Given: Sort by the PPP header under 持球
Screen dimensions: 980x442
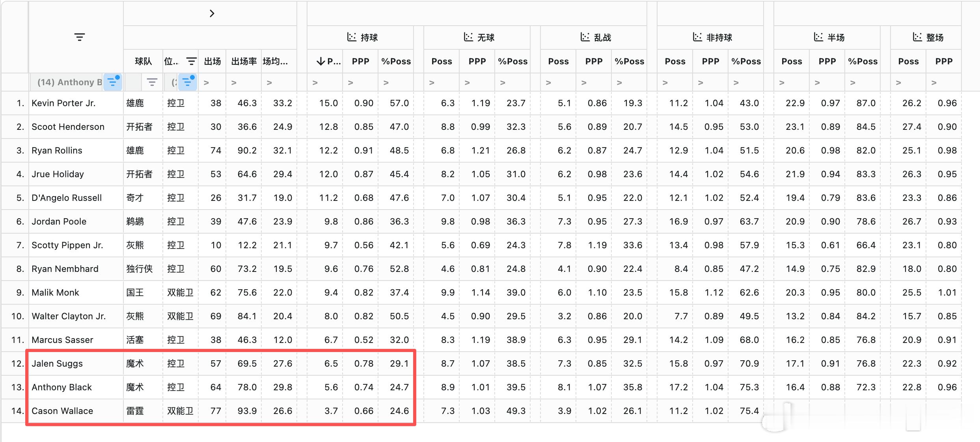Looking at the screenshot, I should [361, 61].
